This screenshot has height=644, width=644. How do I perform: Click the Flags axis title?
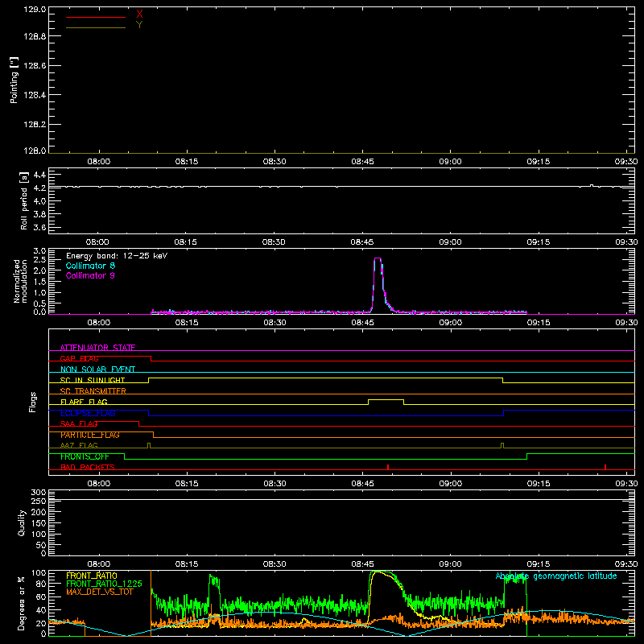pos(32,402)
